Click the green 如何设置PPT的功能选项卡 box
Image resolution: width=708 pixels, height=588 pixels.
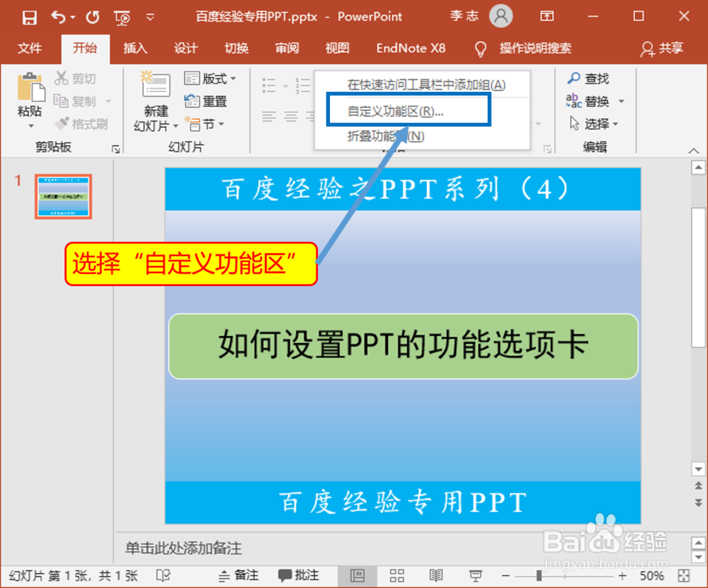click(403, 346)
